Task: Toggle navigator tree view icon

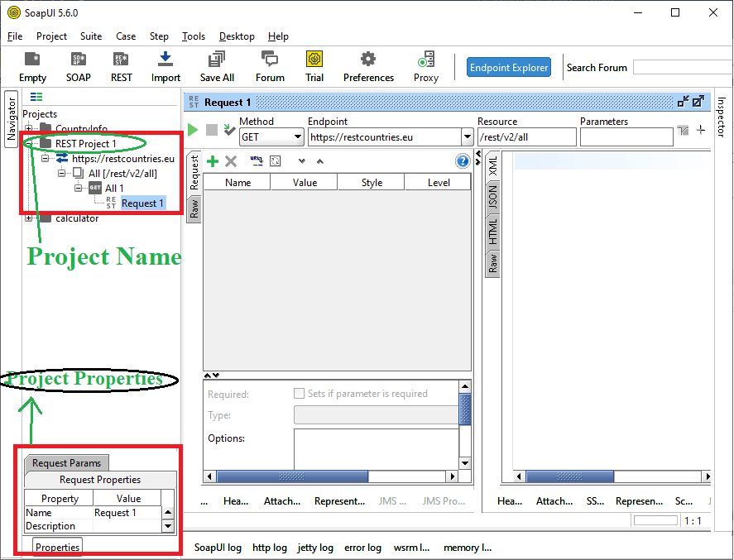Action: 36,97
